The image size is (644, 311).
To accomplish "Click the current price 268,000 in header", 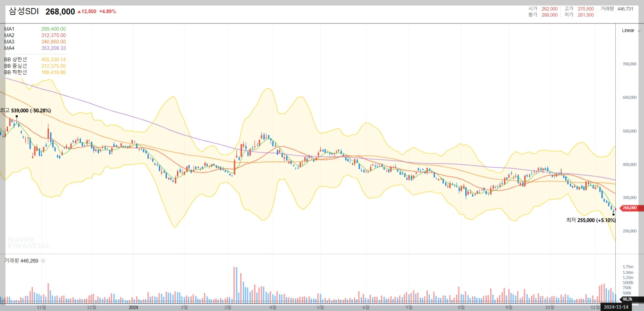I will [x=60, y=12].
